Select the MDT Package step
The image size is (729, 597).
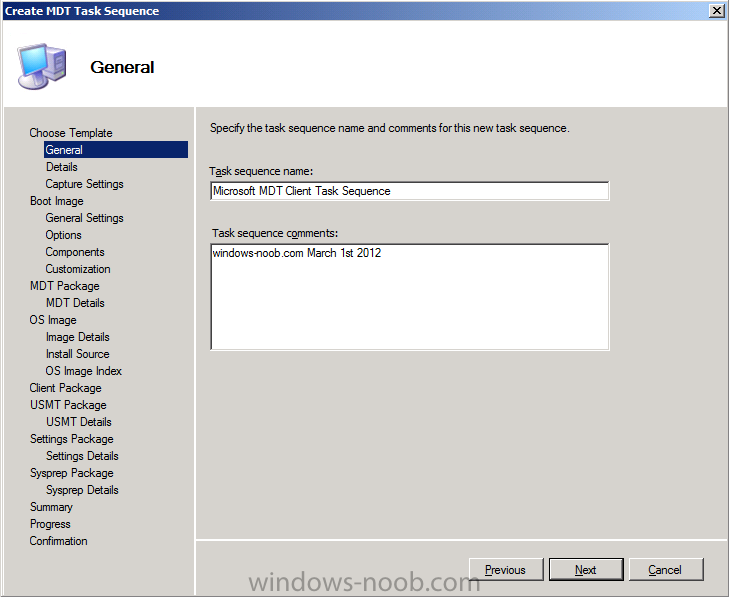(x=65, y=286)
